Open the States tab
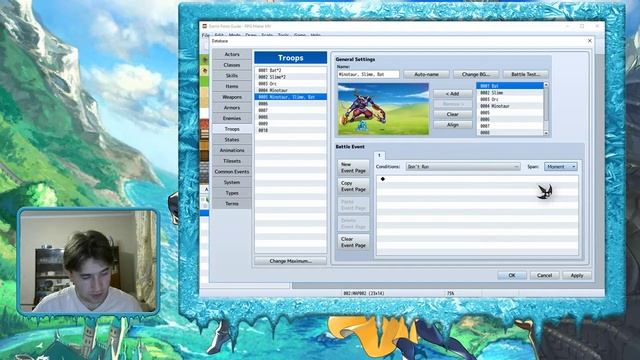 (x=231, y=140)
